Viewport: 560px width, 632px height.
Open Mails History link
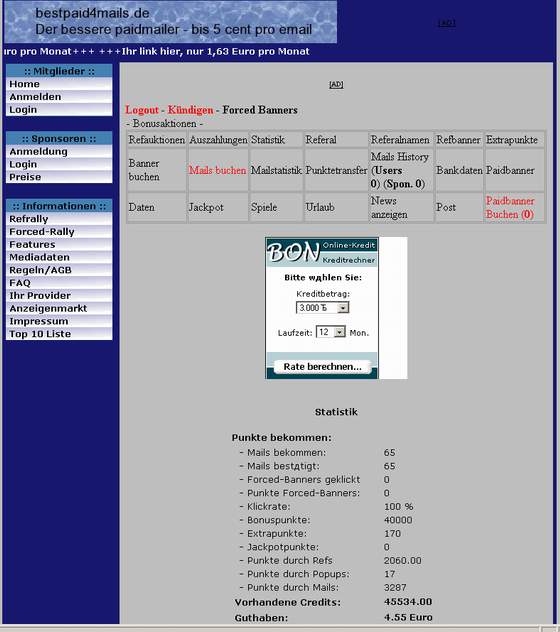[400, 157]
